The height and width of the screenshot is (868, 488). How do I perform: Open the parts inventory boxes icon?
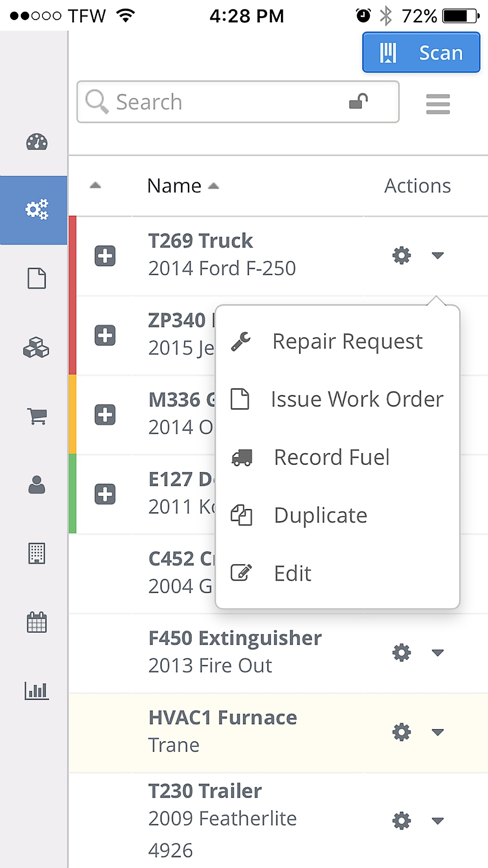point(36,348)
